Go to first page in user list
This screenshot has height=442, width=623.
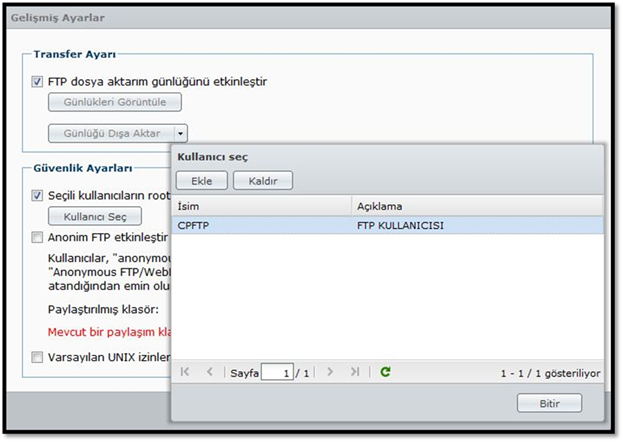point(185,372)
